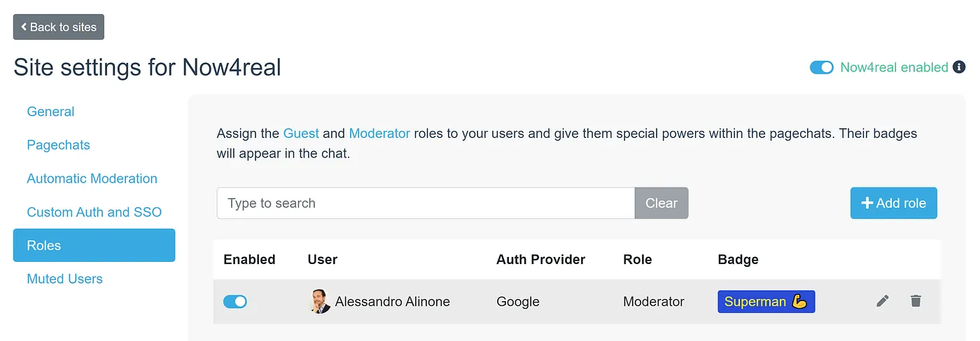
Task: Open the General settings section
Action: [50, 111]
